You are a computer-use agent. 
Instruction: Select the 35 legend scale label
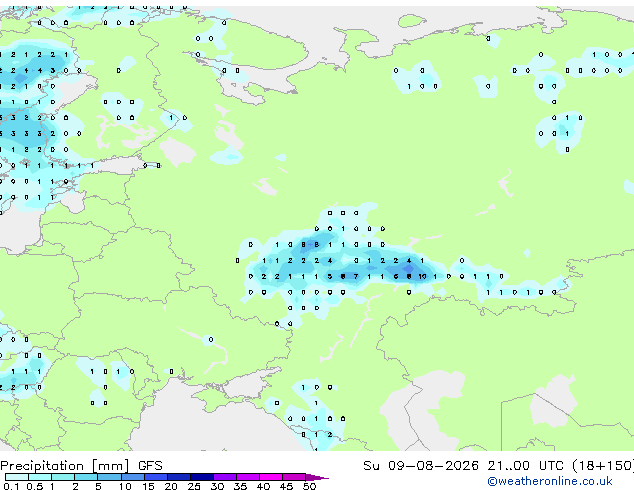click(x=240, y=486)
